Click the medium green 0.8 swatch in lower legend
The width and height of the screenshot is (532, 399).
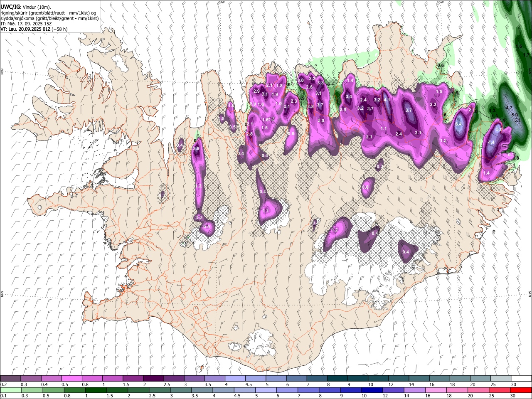point(74,390)
